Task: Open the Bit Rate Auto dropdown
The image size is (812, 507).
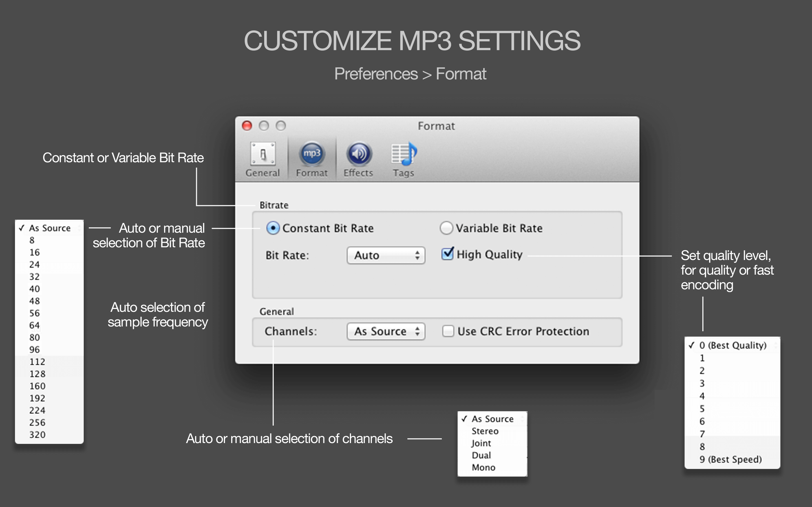Action: tap(386, 255)
